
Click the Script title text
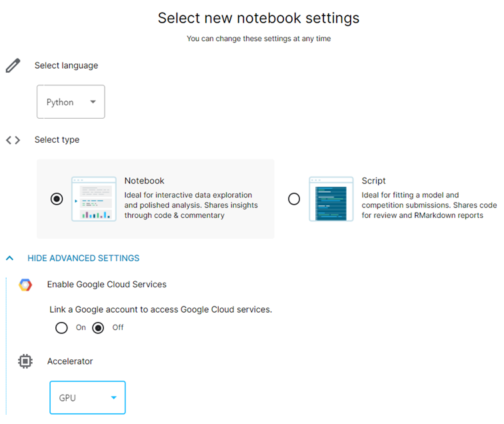click(373, 181)
